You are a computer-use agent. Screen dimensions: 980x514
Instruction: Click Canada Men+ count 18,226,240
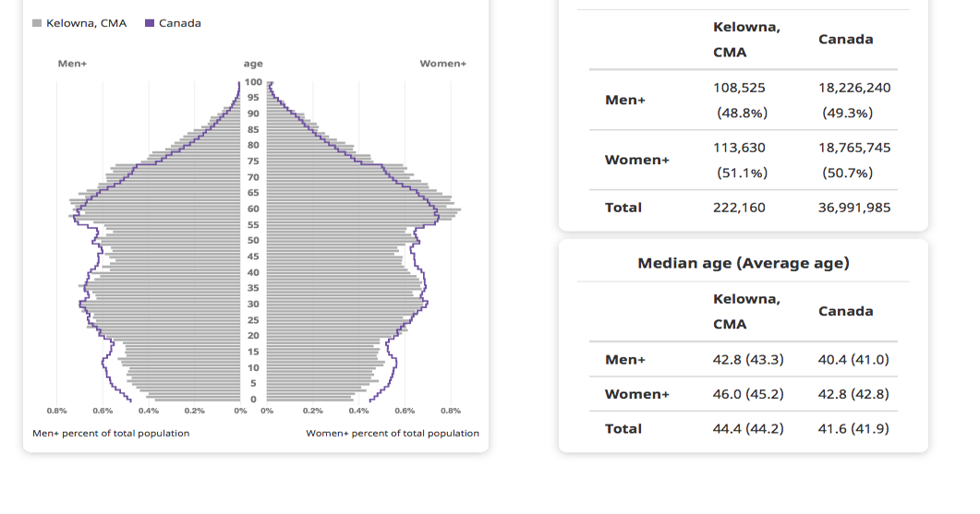click(x=854, y=88)
